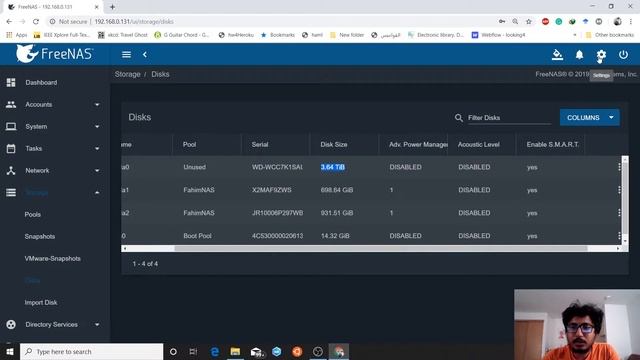Click the highlighted 3.64 TiB cell
640x360 pixels.
tap(333, 167)
